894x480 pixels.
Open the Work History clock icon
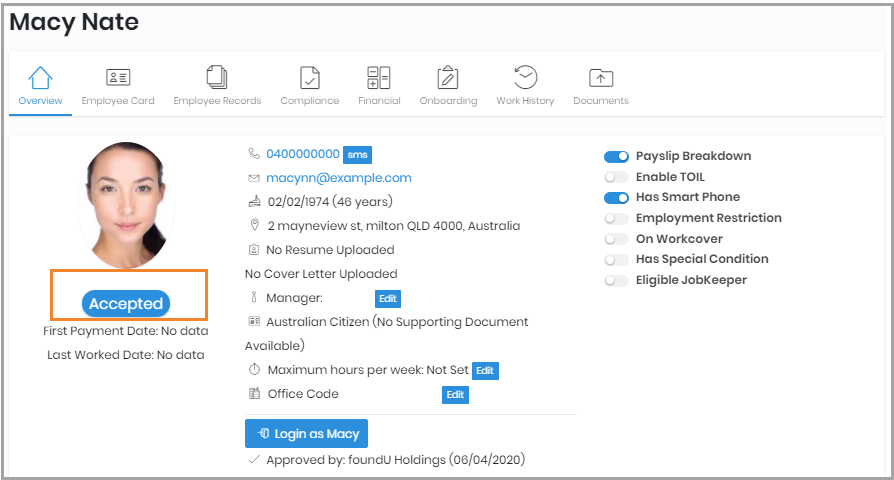[525, 78]
